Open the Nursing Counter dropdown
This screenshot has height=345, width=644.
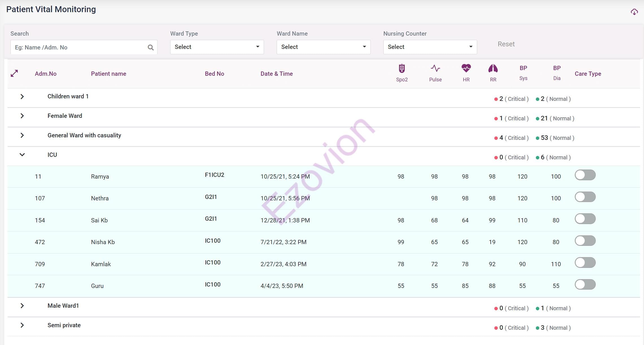(x=430, y=47)
